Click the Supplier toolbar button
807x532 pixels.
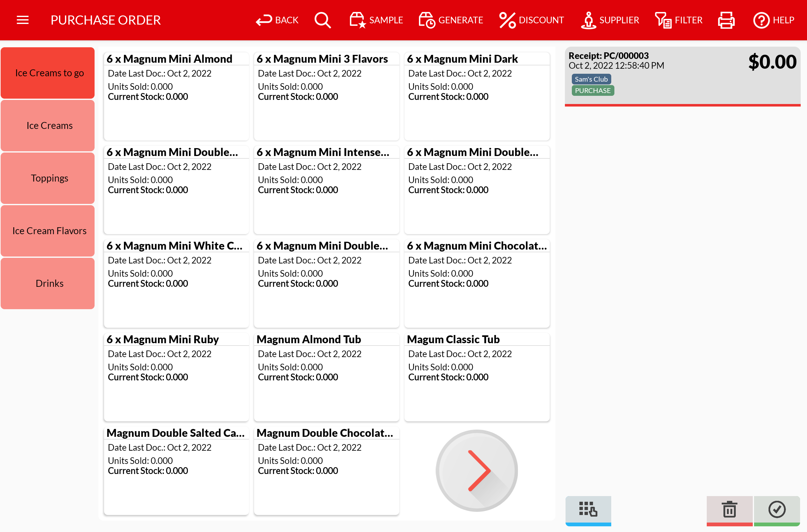[610, 20]
